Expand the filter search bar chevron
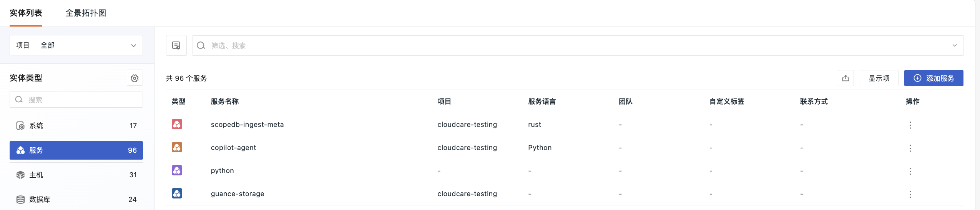 coord(955,45)
